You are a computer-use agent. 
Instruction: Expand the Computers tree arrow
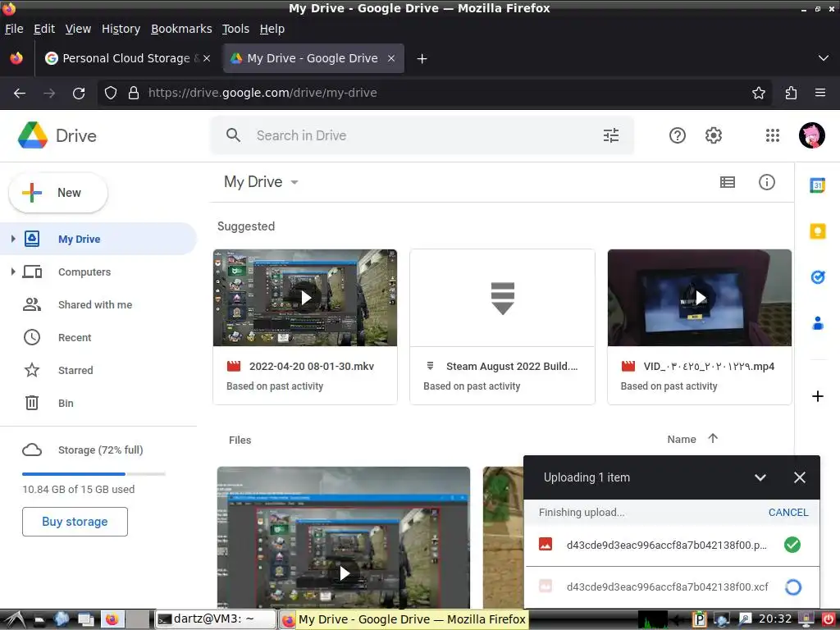[x=13, y=272]
